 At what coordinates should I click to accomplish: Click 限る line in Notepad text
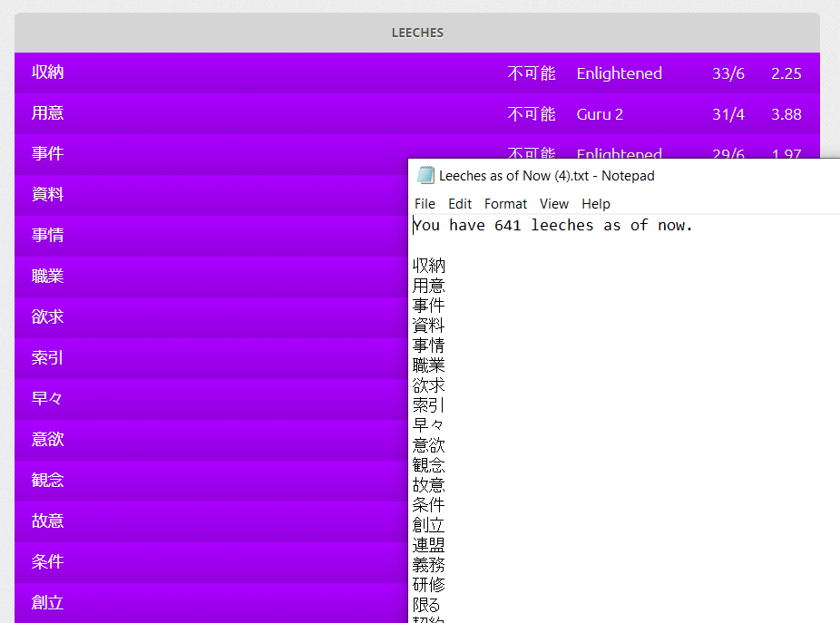pyautogui.click(x=426, y=606)
